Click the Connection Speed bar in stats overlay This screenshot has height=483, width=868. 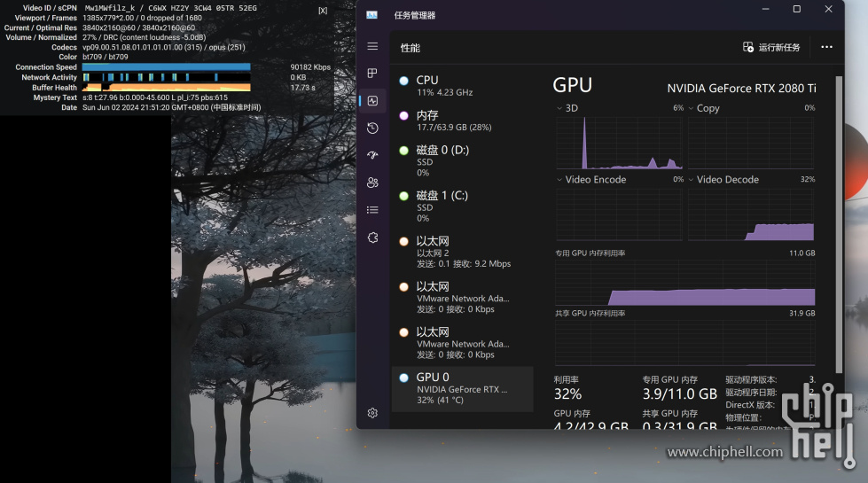[166, 67]
